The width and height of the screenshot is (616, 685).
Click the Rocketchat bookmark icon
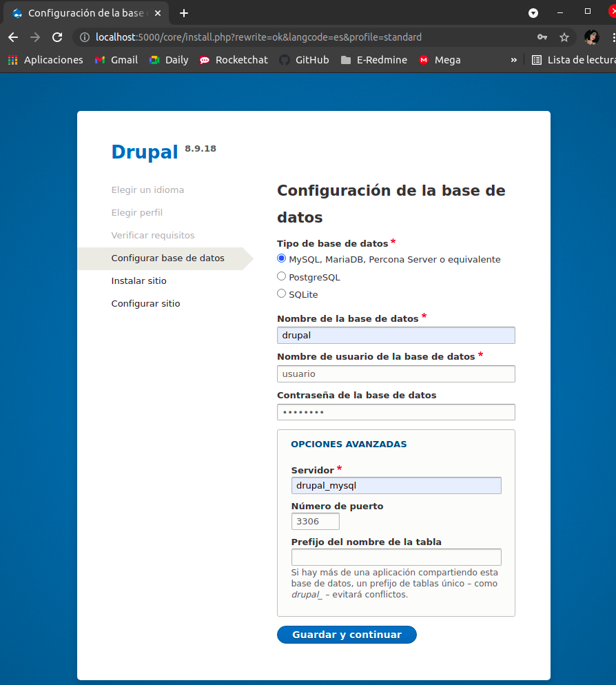204,60
